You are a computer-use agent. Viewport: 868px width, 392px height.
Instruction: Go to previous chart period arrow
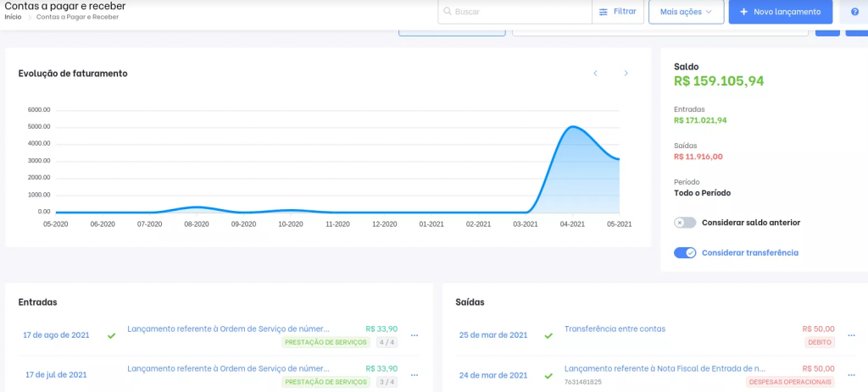[x=595, y=74]
